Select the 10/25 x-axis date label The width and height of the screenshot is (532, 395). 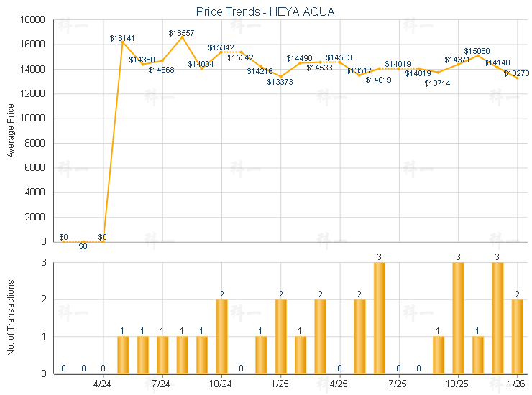457,385
